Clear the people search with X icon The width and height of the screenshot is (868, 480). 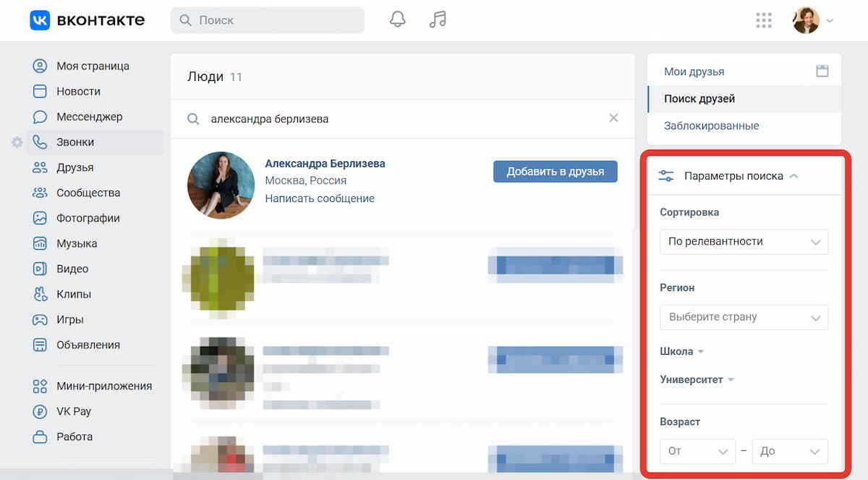point(613,118)
